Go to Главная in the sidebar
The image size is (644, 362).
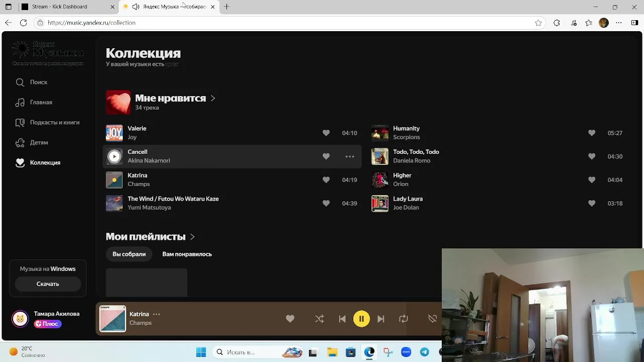coord(34,102)
